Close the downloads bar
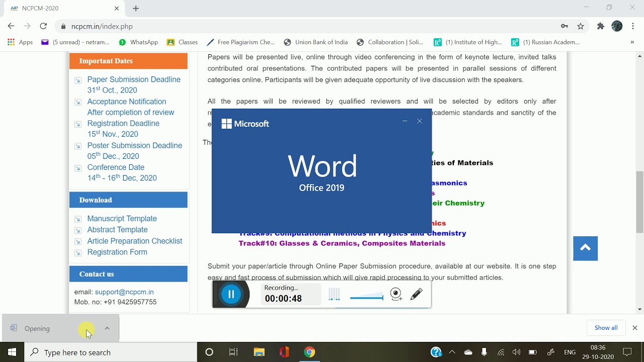The image size is (644, 362). [x=634, y=328]
